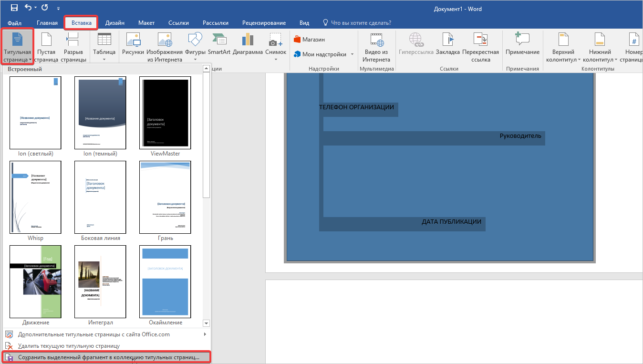643x364 pixels.
Task: Click the Разрыв страницы icon
Action: [73, 48]
